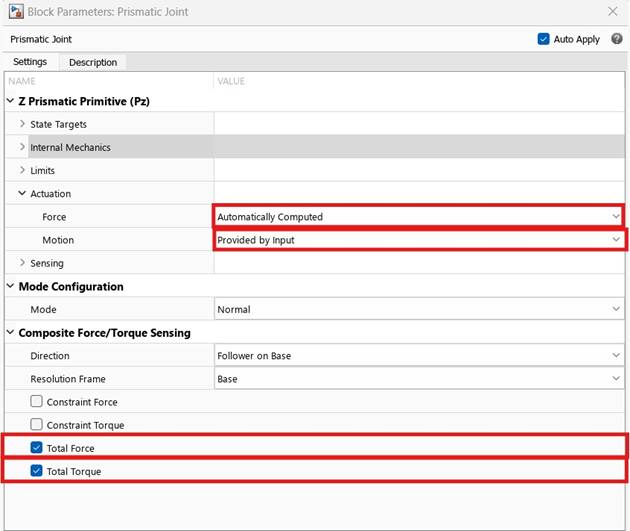Image resolution: width=630 pixels, height=531 pixels.
Task: Expand the State Targets section
Action: (22, 124)
